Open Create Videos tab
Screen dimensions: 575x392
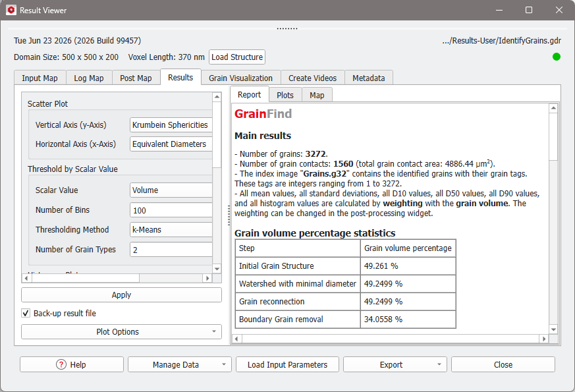point(312,78)
